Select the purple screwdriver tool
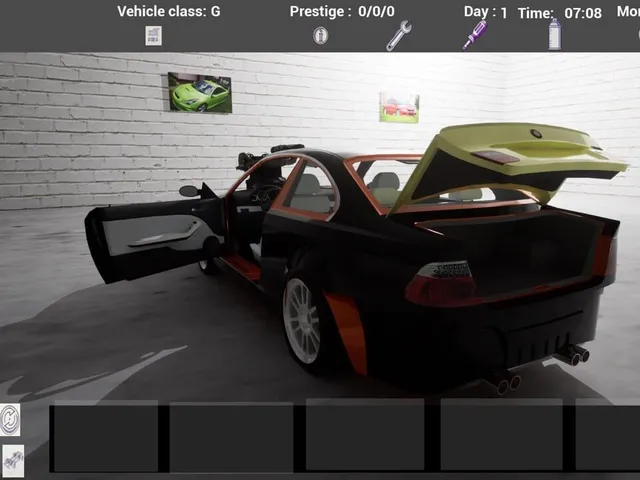640x480 pixels. (x=475, y=35)
